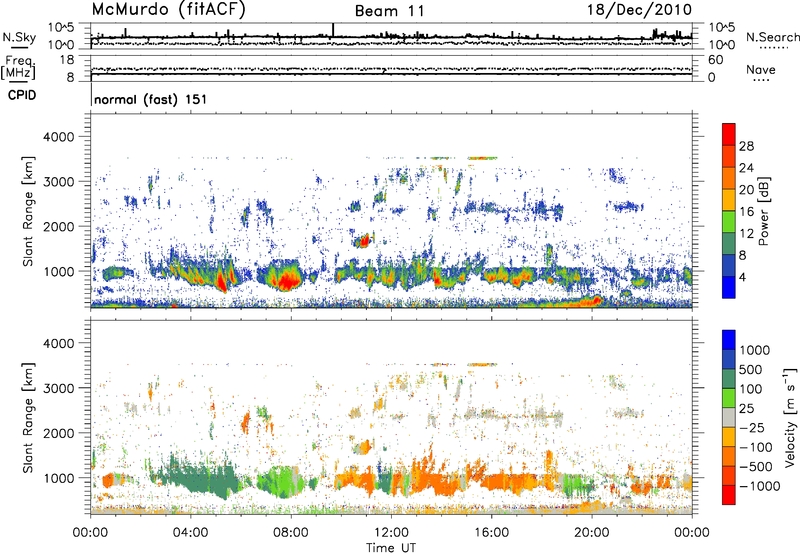Click the red high-power echo near 08:00
Screen dimensions: 800x554
pyautogui.click(x=287, y=281)
